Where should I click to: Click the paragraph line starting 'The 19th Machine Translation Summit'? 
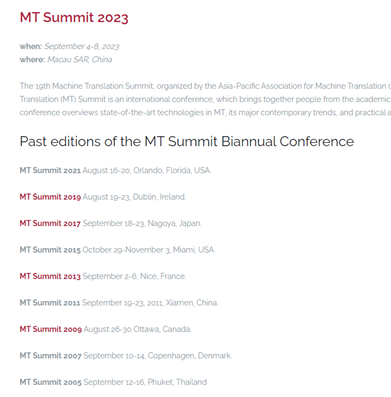205,86
